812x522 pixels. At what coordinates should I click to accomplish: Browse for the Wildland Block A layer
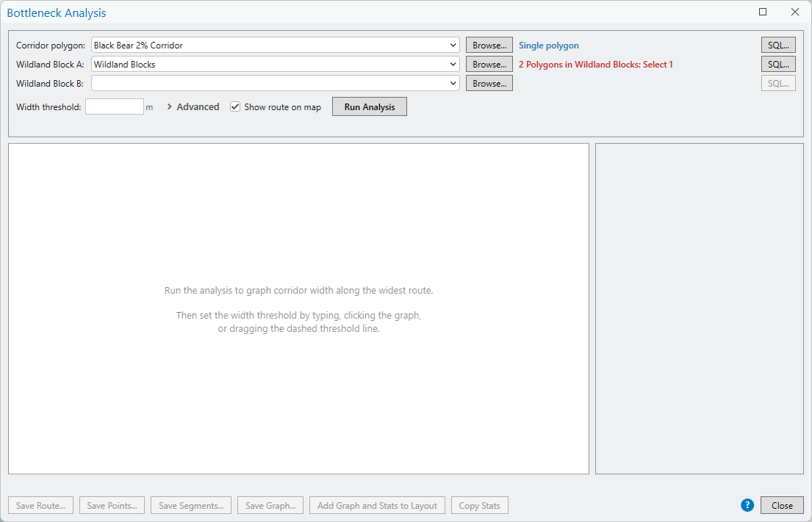[x=489, y=64]
